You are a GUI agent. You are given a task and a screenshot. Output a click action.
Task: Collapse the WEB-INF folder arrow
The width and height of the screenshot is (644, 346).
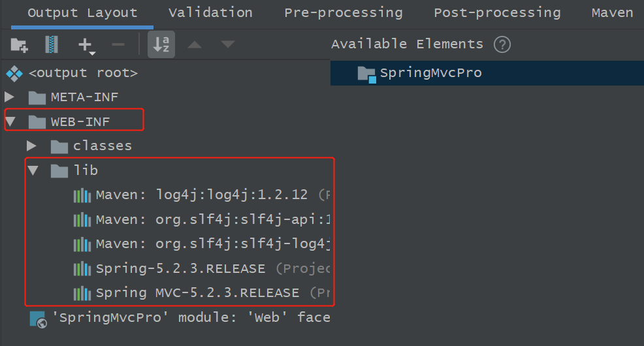click(10, 121)
